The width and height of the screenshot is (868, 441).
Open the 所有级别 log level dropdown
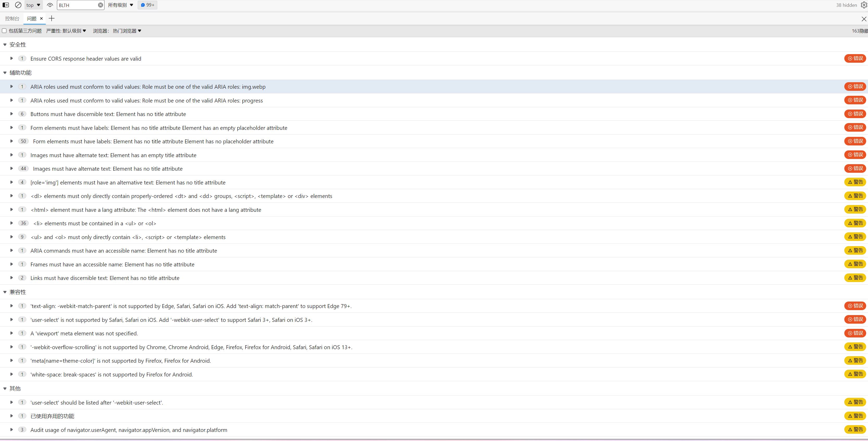point(121,5)
